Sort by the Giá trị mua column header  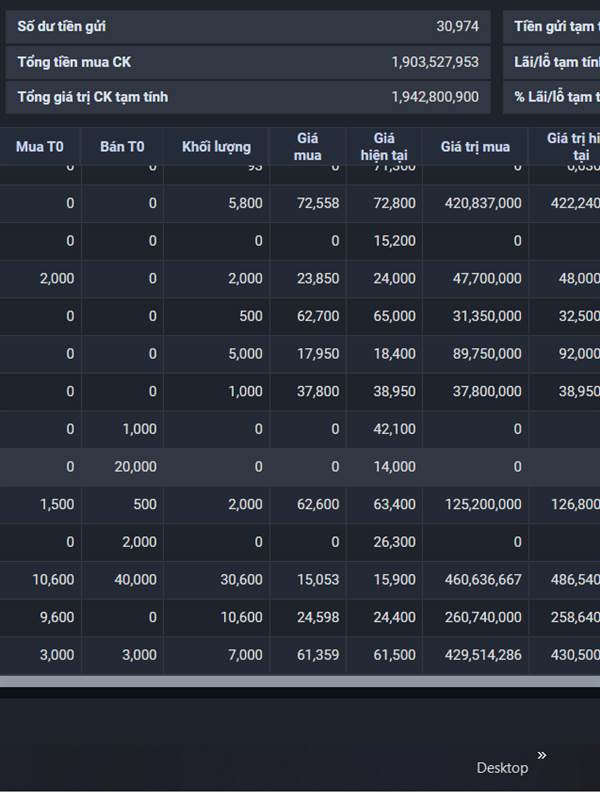tap(476, 147)
